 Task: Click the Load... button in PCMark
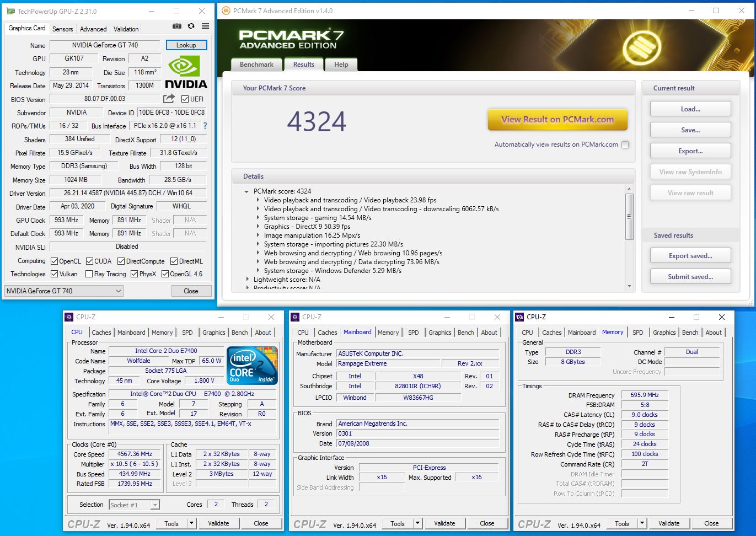click(x=690, y=109)
